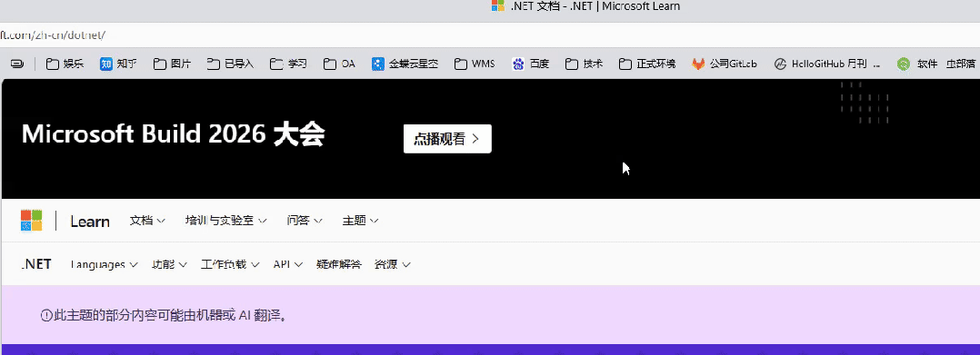Open the 知乎 bookmark

[x=118, y=64]
